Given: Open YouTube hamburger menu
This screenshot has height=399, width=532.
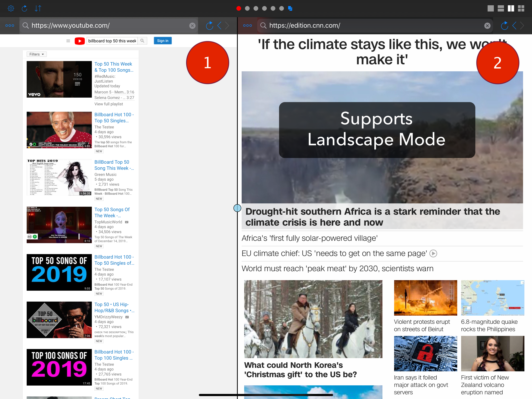Looking at the screenshot, I should 68,41.
